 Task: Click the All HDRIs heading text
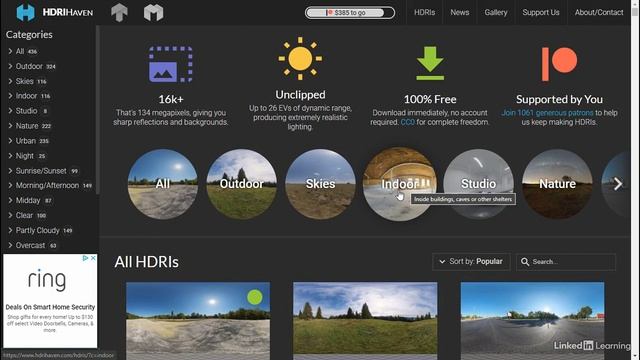(147, 262)
